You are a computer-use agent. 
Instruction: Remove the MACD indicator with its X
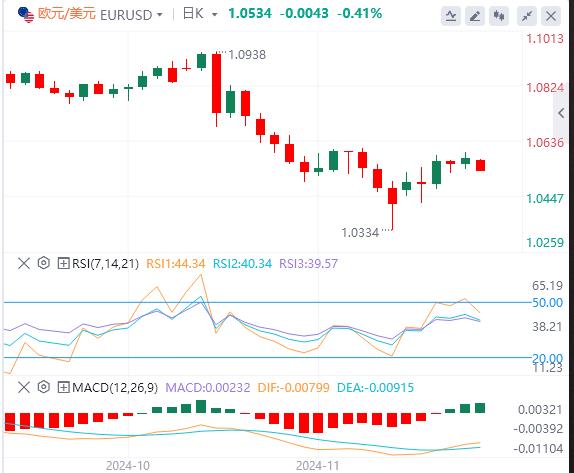[24, 387]
